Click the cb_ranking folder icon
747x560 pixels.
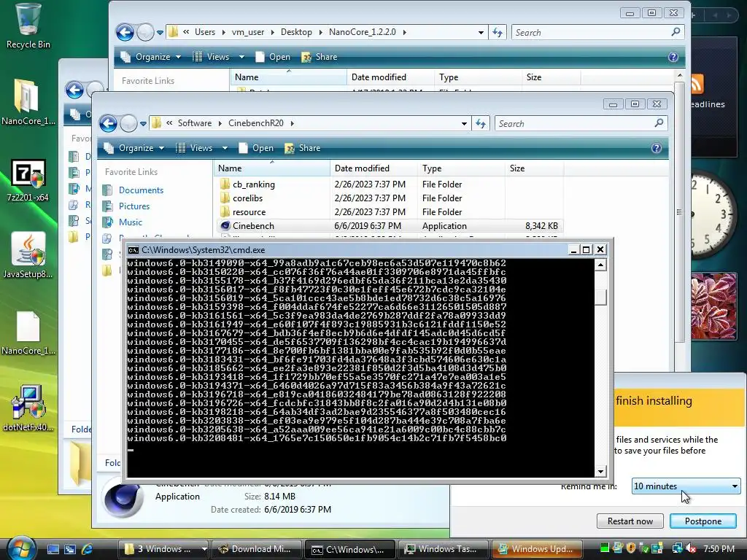225,184
